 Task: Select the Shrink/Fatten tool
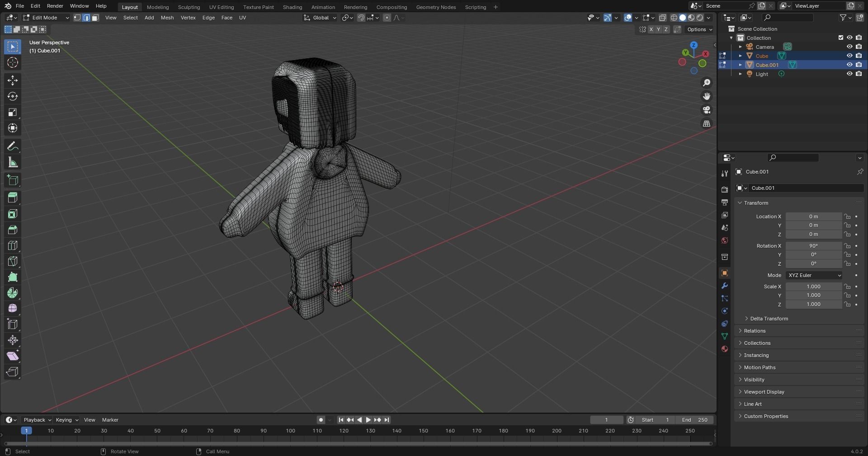[13, 340]
